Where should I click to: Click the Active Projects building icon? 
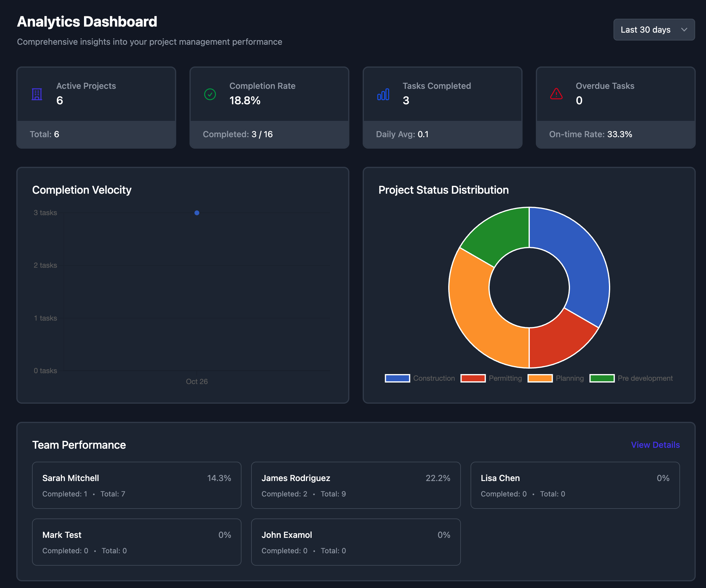(x=37, y=94)
